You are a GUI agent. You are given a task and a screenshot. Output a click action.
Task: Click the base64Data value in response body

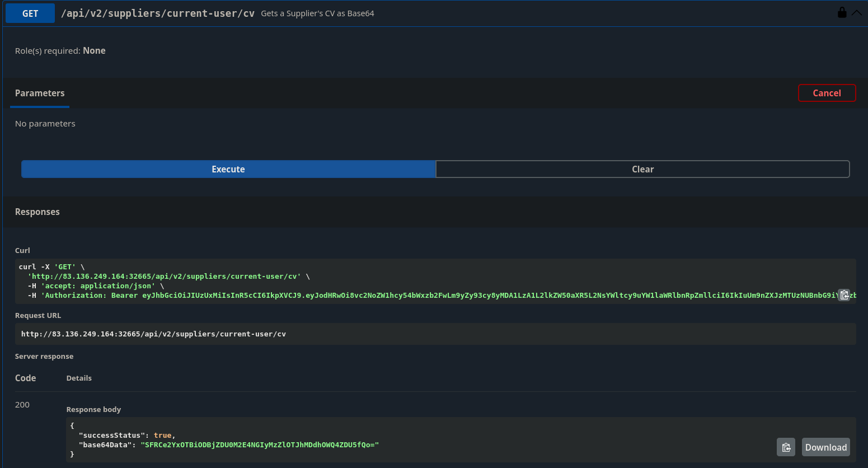(260, 445)
